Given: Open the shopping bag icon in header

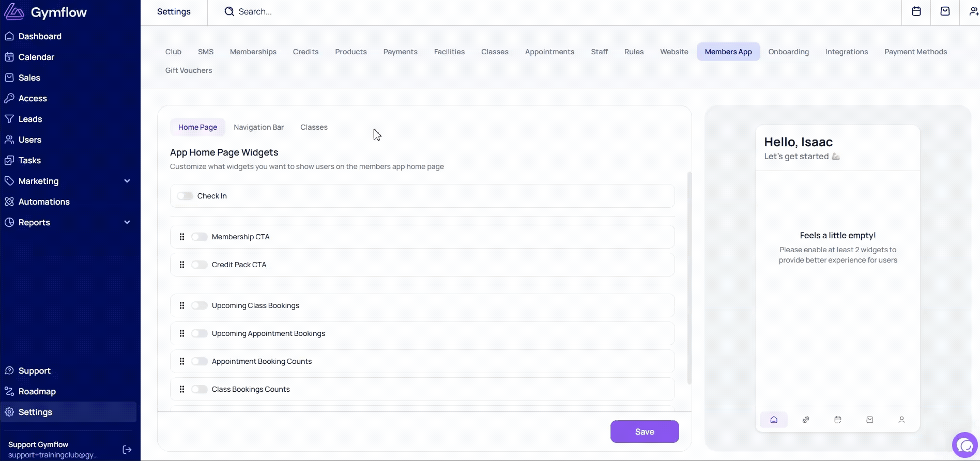Looking at the screenshot, I should (x=945, y=11).
